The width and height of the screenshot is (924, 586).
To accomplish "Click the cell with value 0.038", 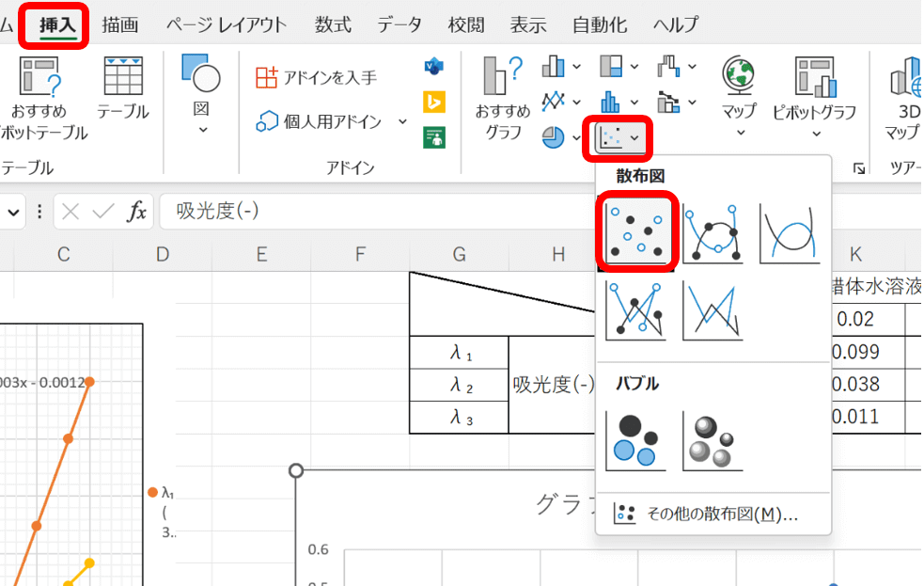I will click(x=868, y=385).
